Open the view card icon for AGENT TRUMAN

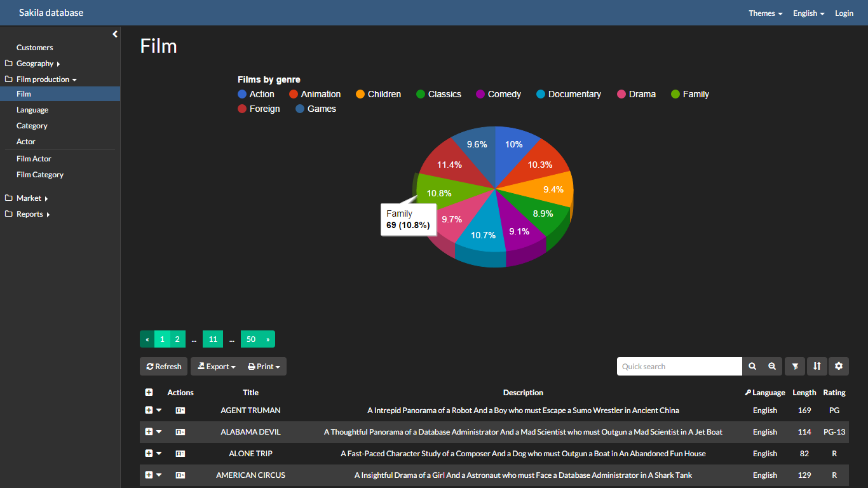[180, 410]
